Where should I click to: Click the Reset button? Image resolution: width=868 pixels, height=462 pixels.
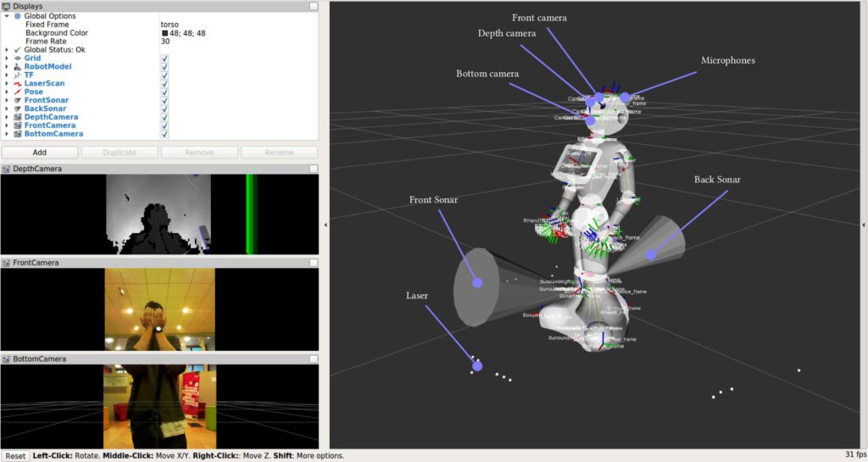click(15, 456)
